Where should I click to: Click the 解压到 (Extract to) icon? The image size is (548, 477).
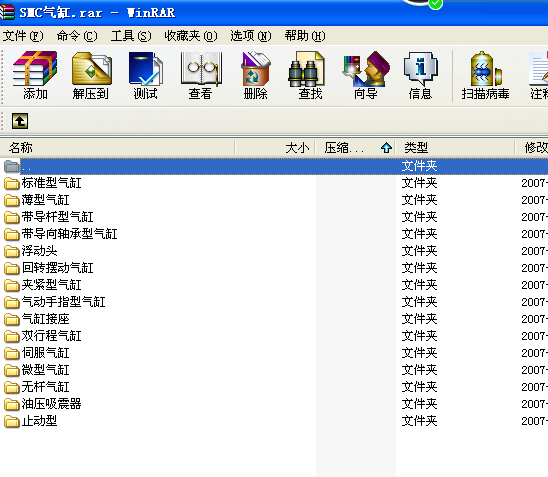[91, 75]
